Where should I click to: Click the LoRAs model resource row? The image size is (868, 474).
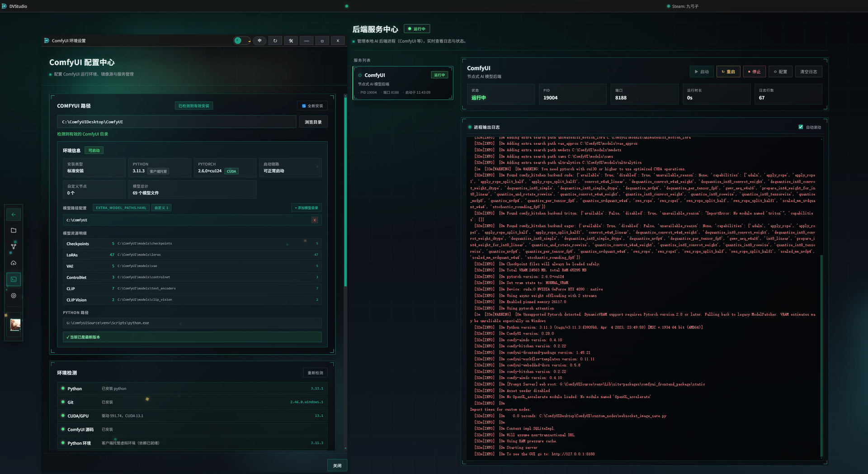click(x=192, y=255)
